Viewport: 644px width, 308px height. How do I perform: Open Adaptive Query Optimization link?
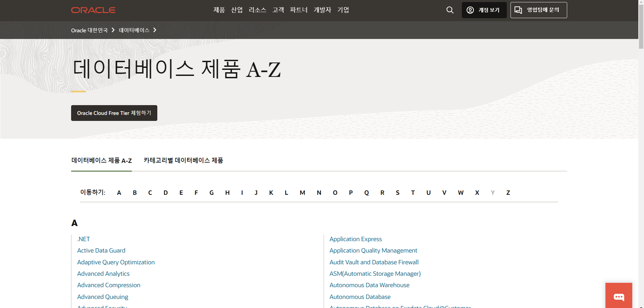[116, 262]
